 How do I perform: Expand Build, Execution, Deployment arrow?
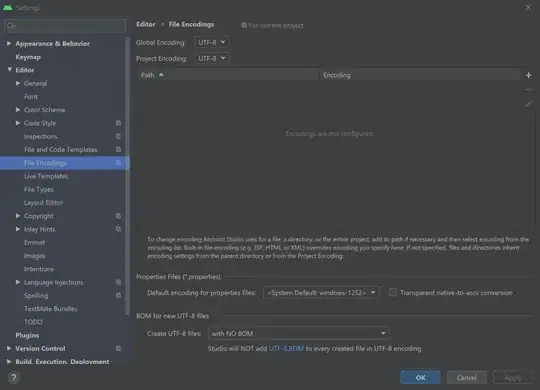point(9,362)
